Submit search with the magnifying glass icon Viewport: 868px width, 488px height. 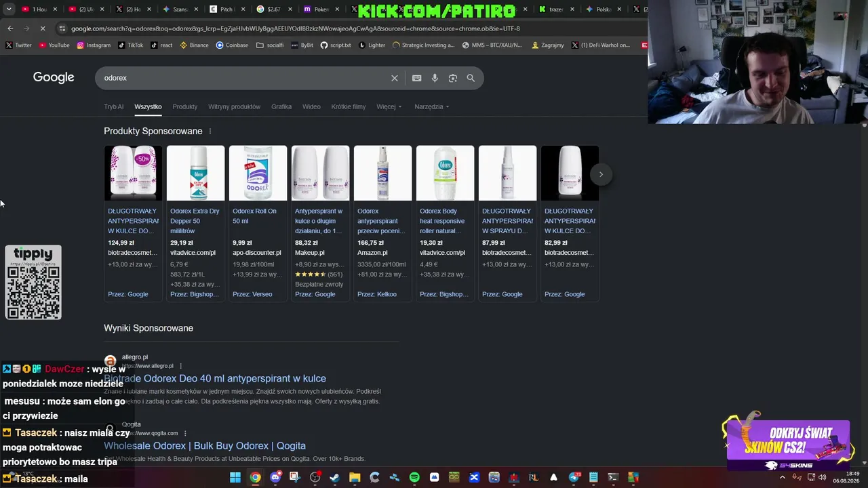[471, 78]
